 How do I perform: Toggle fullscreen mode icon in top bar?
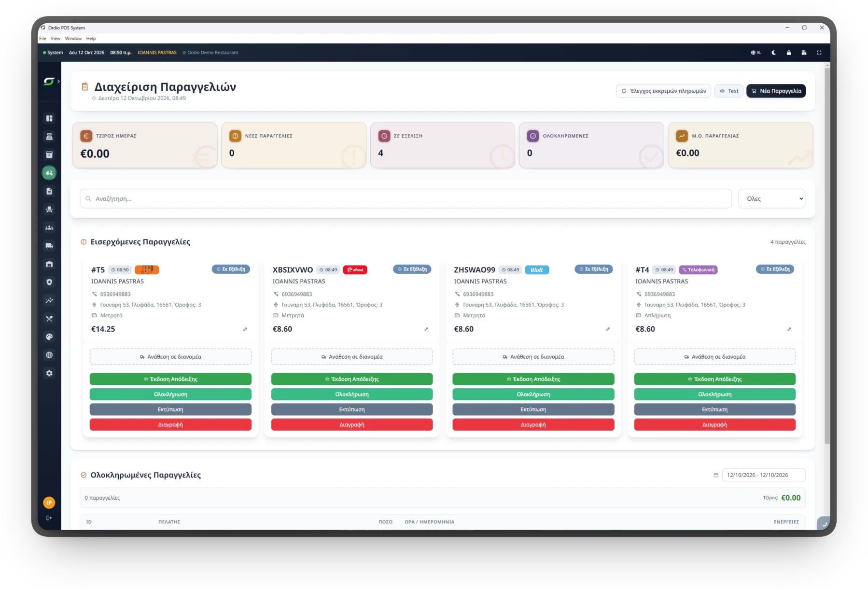click(x=819, y=53)
